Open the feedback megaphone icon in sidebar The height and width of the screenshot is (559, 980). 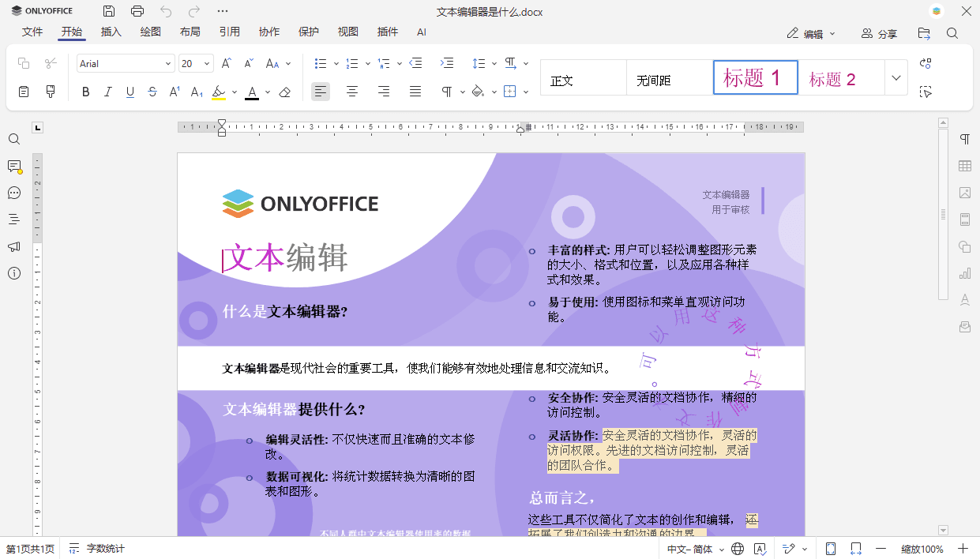pyautogui.click(x=14, y=246)
